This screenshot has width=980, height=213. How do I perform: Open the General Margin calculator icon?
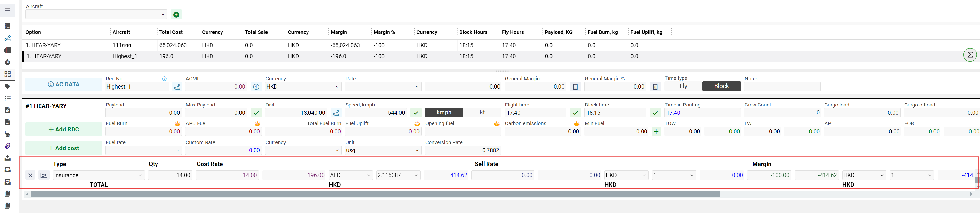(575, 87)
